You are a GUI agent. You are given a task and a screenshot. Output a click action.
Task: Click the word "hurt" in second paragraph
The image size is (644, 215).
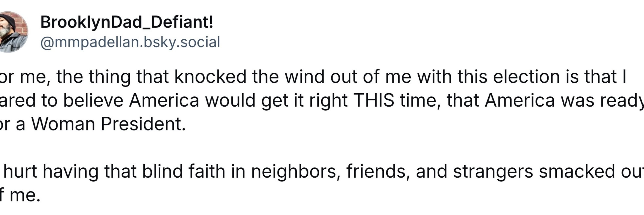[20, 172]
